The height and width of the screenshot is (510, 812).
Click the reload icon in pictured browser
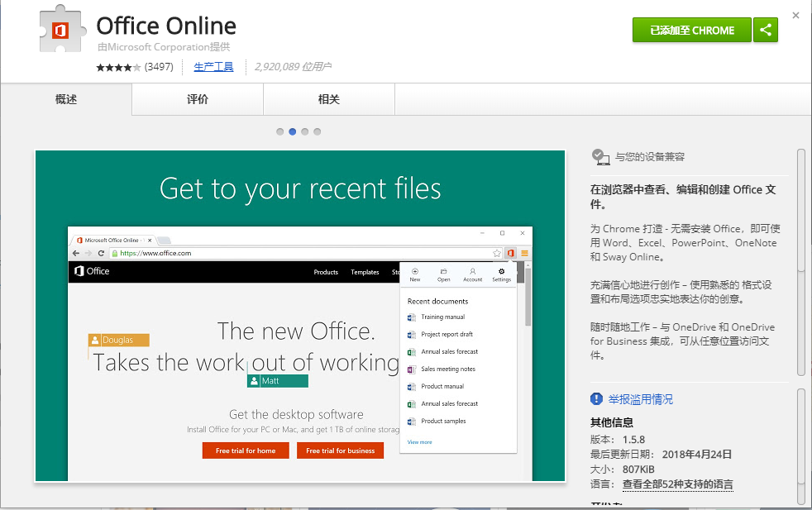101,253
